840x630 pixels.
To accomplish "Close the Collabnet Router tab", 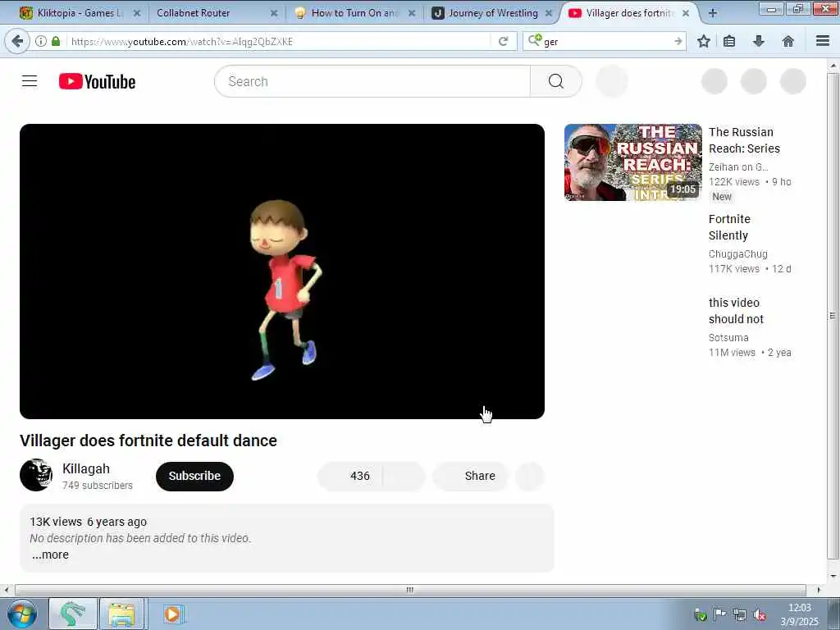I will 274,13.
